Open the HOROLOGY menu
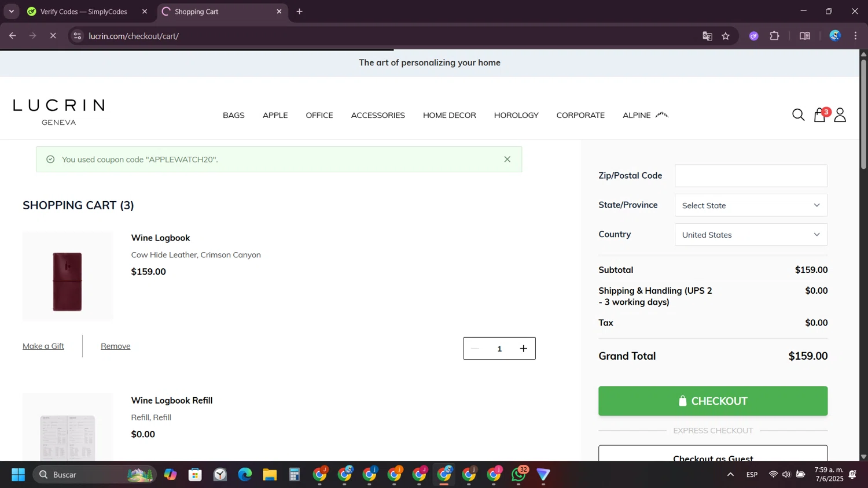Screen dimensions: 868x488 516,115
